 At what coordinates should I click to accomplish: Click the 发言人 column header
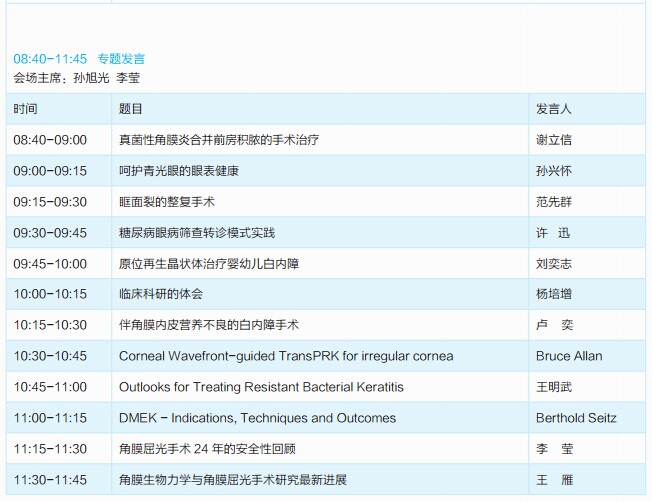(553, 109)
